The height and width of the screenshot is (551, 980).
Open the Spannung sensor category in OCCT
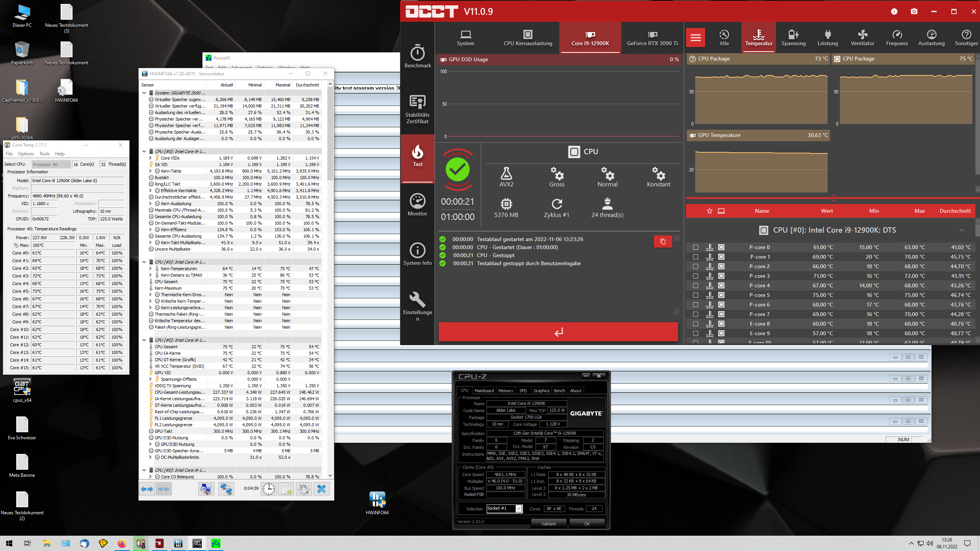click(x=793, y=37)
